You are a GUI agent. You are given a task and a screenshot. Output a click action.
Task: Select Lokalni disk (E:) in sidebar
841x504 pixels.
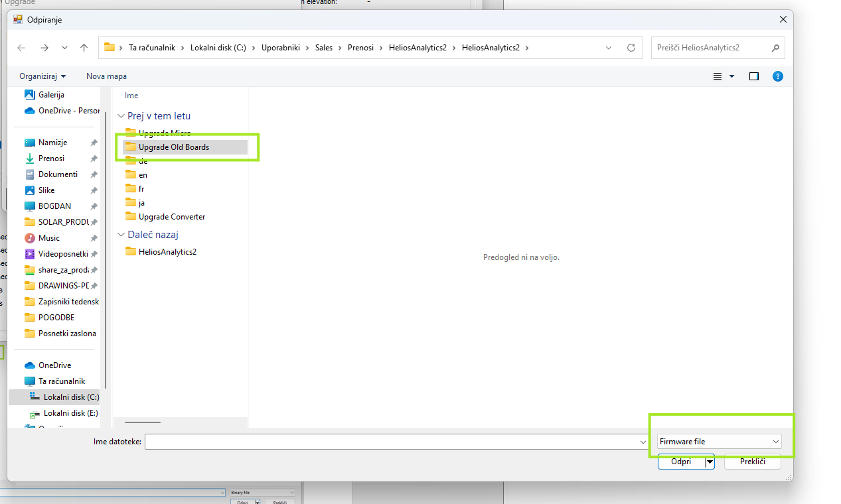[x=63, y=413]
